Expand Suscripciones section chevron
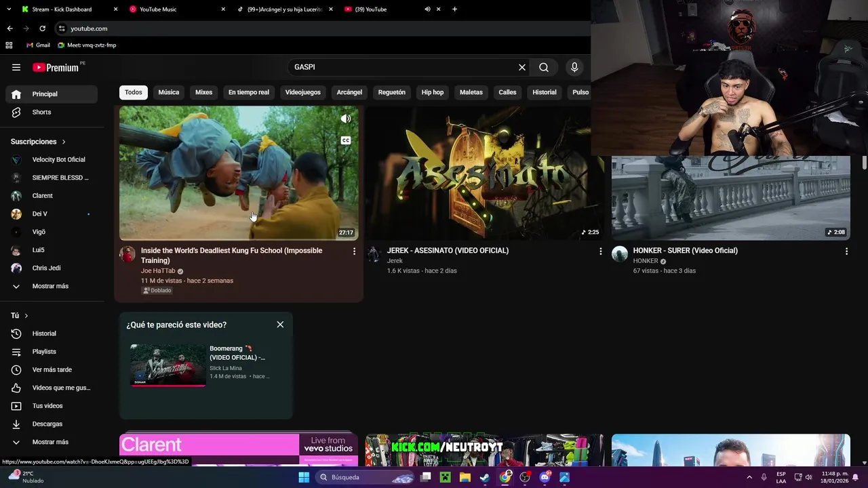The width and height of the screenshot is (868, 488). click(x=64, y=142)
